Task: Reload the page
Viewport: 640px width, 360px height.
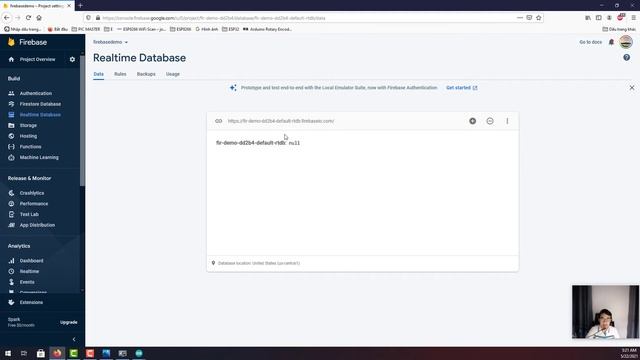Action: click(x=28, y=18)
